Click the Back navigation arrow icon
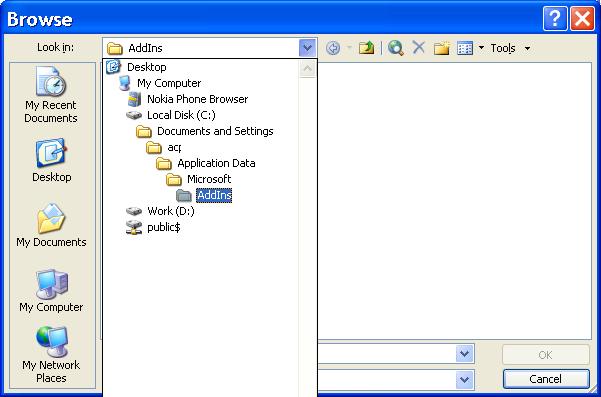This screenshot has height=397, width=601. pos(333,48)
